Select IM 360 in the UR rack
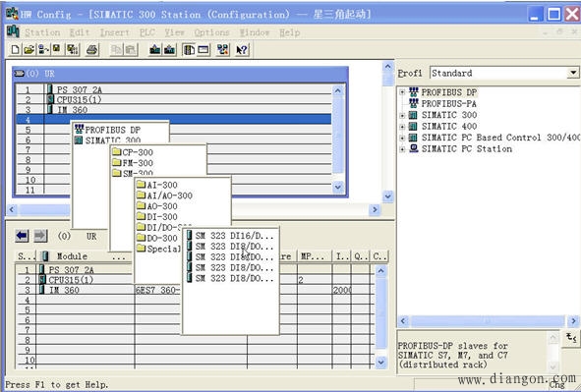The height and width of the screenshot is (392, 581). pos(72,110)
